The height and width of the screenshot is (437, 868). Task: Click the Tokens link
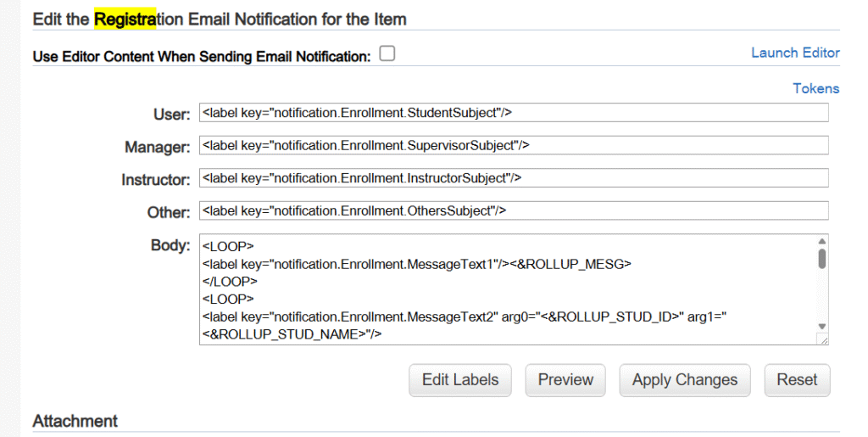(815, 88)
